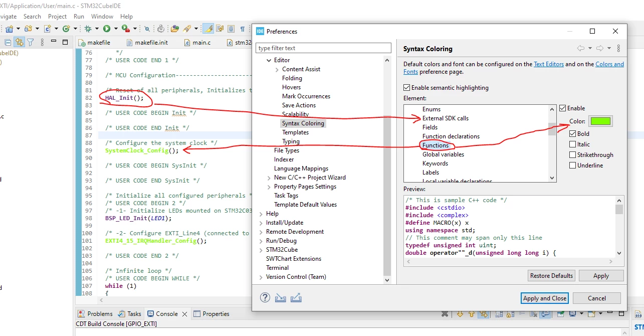Enable the Italic style checkbox
This screenshot has height=336, width=644.
pos(572,144)
